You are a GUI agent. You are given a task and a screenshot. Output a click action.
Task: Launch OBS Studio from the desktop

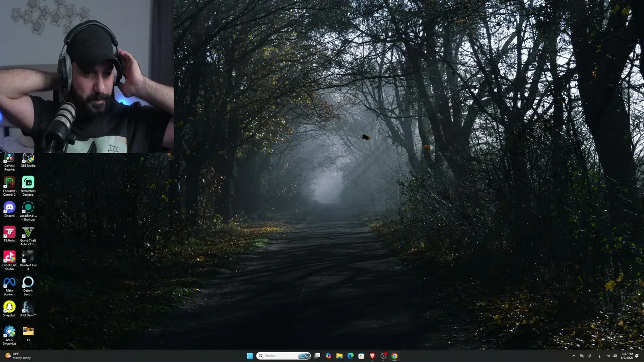(x=28, y=161)
